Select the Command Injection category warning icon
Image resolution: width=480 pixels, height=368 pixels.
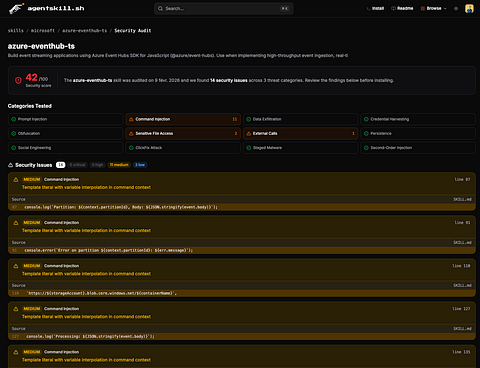click(131, 119)
